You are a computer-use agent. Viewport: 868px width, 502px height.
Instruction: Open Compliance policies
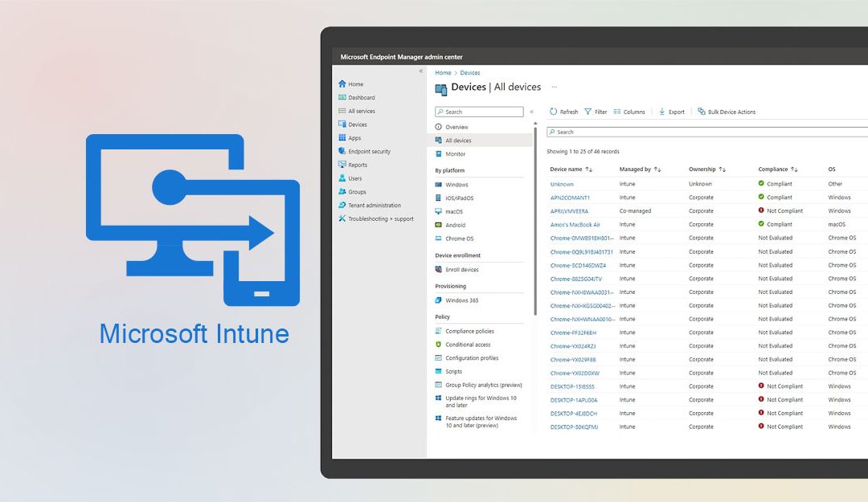(465, 331)
